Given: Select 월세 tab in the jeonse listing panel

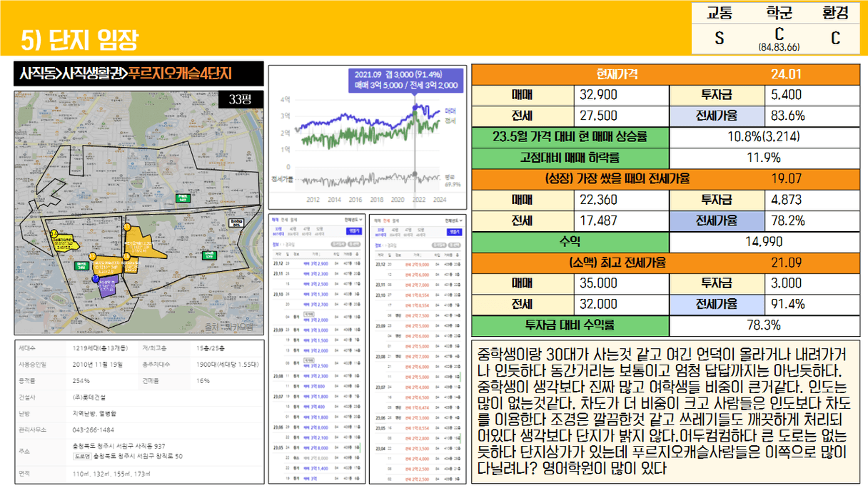Looking at the screenshot, I should point(396,220).
